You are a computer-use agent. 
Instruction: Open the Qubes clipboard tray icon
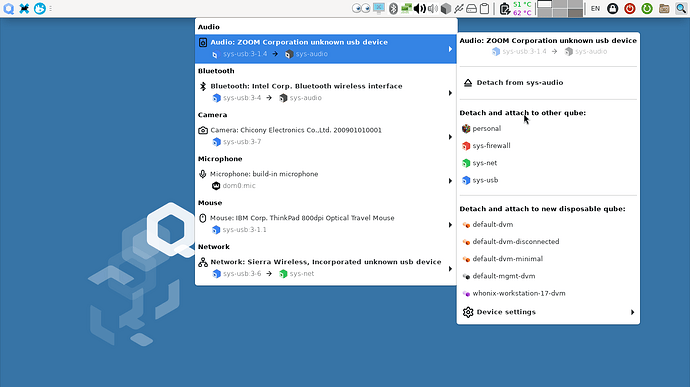(484, 8)
